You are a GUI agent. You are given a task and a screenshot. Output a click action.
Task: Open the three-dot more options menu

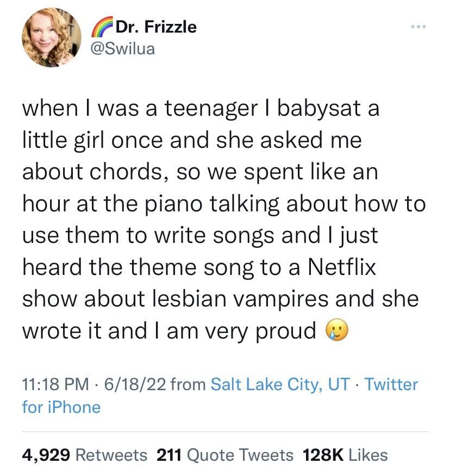click(416, 26)
